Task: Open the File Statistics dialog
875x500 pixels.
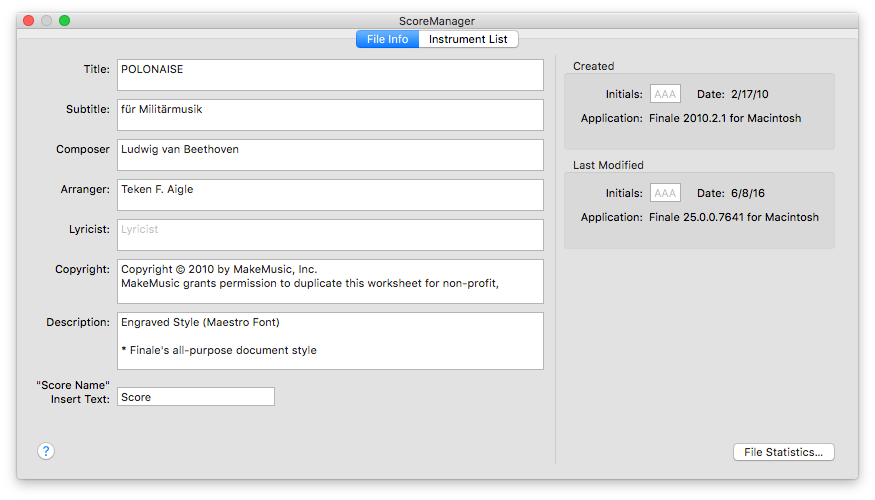Action: click(x=783, y=452)
